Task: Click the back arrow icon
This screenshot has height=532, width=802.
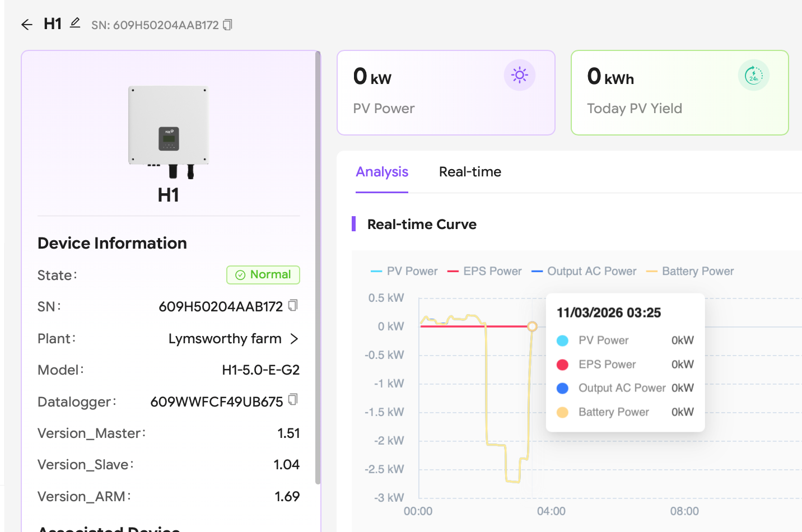Action: [26, 24]
